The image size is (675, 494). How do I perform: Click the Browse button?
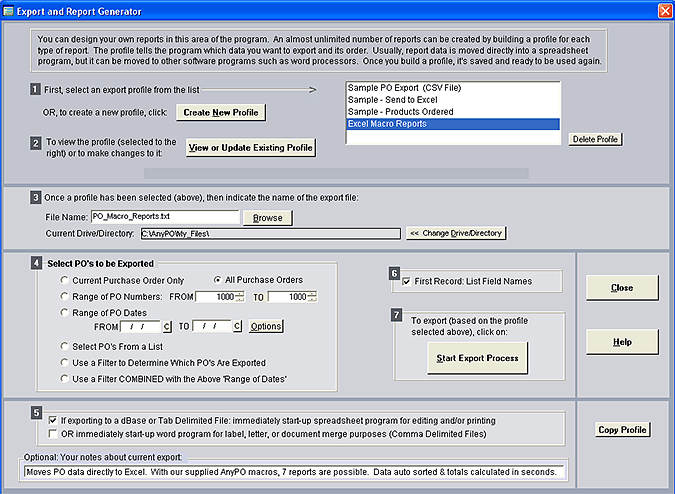pos(267,218)
